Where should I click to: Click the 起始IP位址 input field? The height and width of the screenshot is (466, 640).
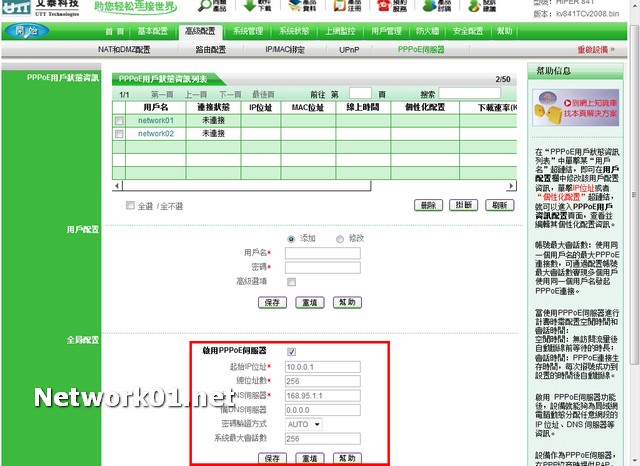322,367
